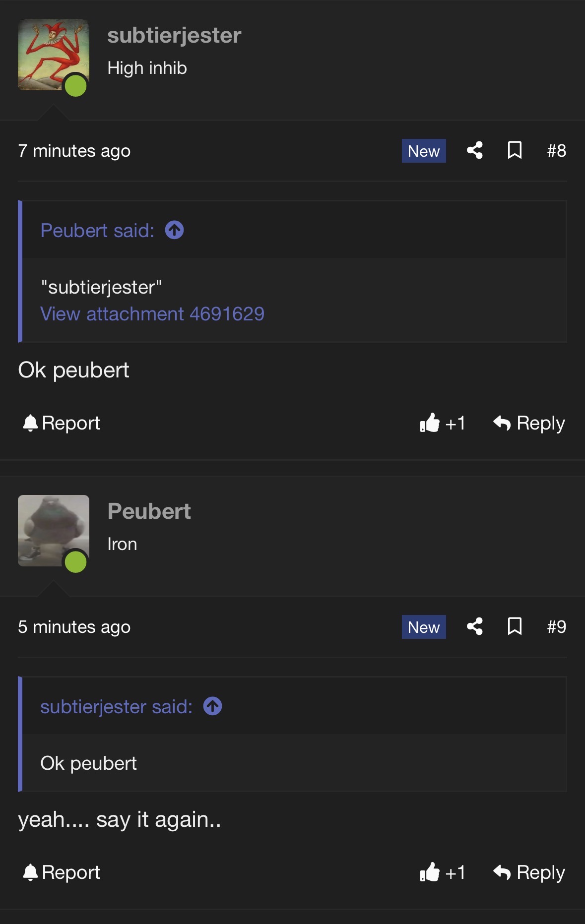Jump to Peubert's original quoted post arrow

pyautogui.click(x=174, y=230)
